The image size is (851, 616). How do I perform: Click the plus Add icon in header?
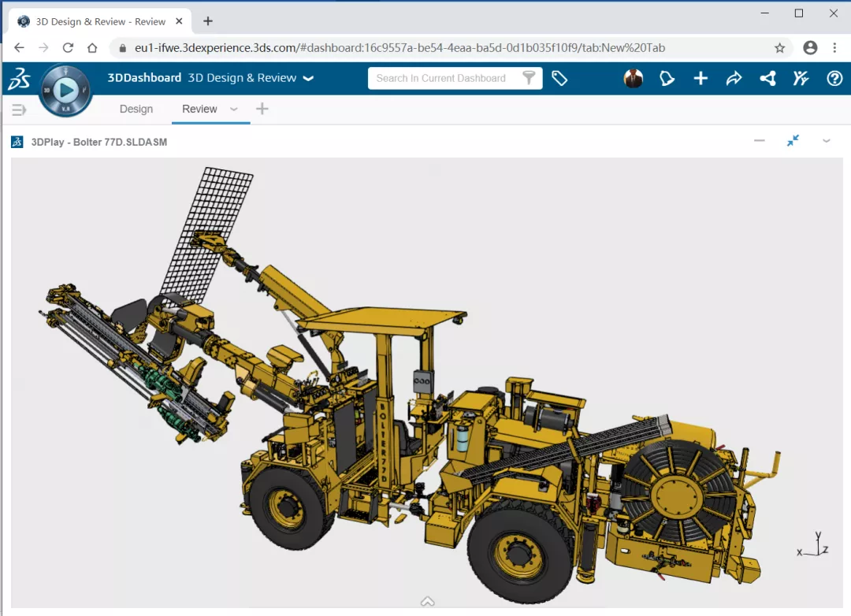click(700, 78)
